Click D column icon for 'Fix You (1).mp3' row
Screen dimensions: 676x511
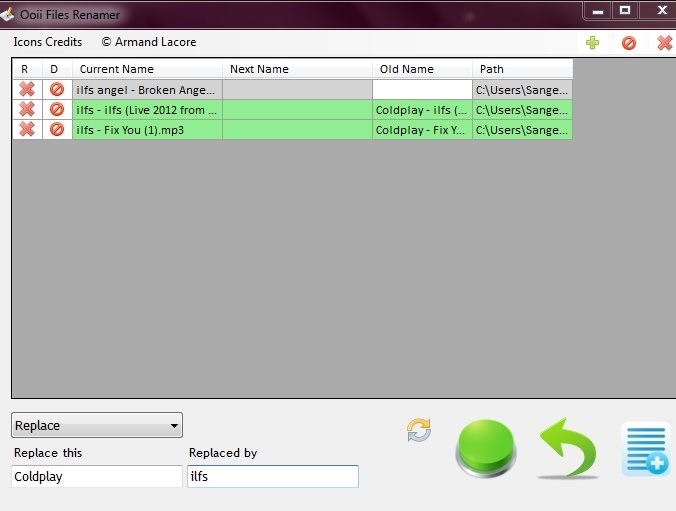[57, 129]
